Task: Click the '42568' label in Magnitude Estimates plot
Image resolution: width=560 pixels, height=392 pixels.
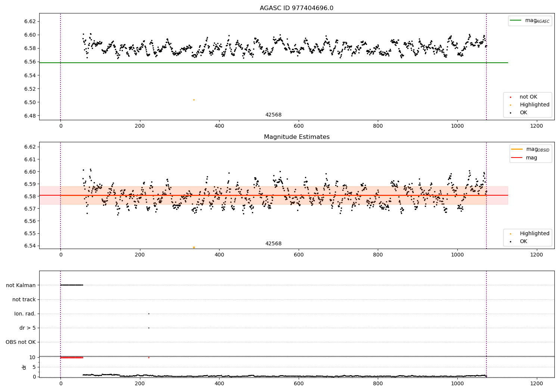Action: [273, 244]
